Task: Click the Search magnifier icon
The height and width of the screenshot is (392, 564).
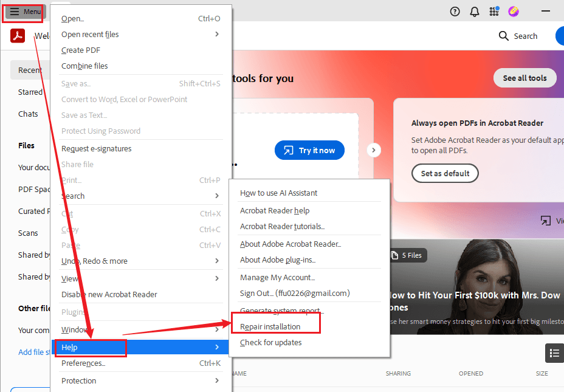Action: (504, 36)
